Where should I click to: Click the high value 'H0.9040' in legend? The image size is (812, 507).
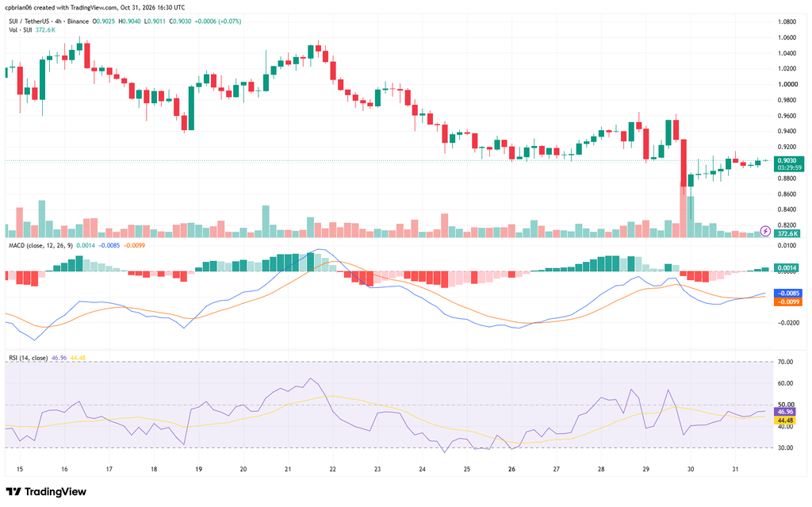[x=129, y=21]
